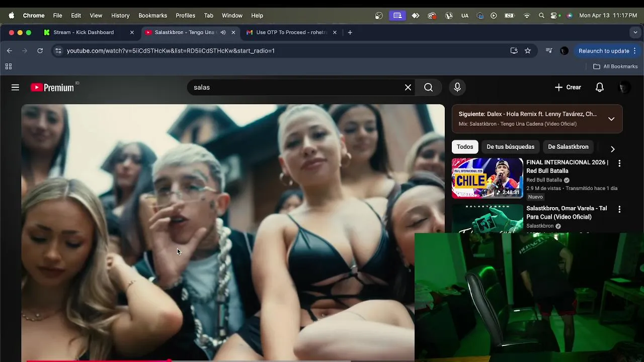
Task: Open options for Red Bull Batalla video
Action: (619, 163)
